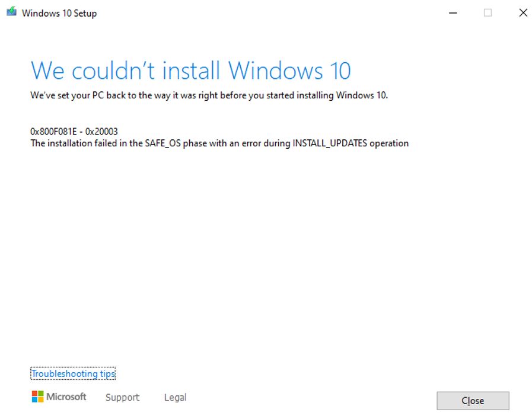Open the Legal link in footer
532x419 pixels.
click(176, 397)
